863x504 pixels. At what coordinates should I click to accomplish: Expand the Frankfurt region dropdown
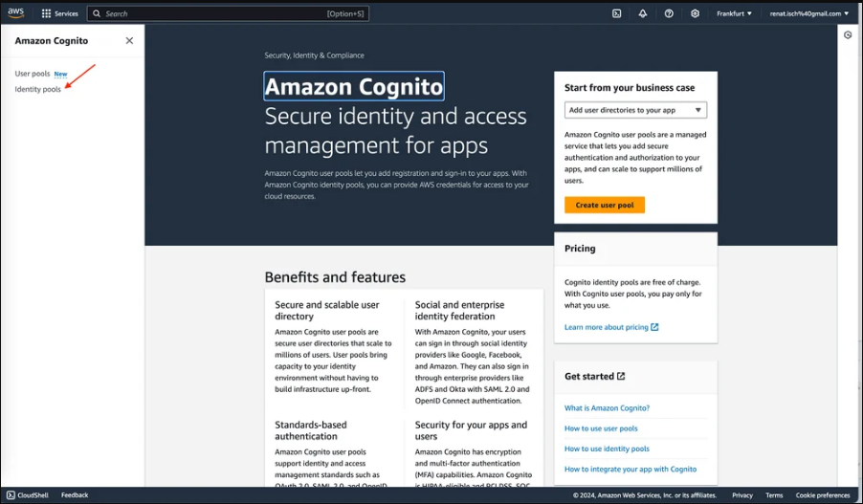point(734,13)
